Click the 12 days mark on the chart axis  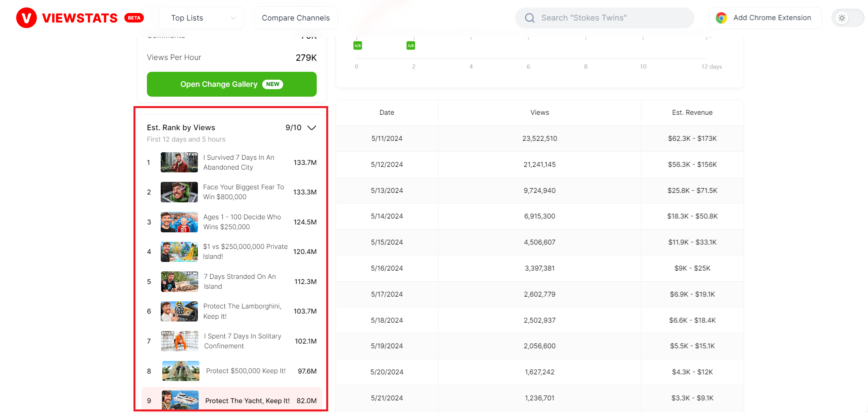[711, 66]
